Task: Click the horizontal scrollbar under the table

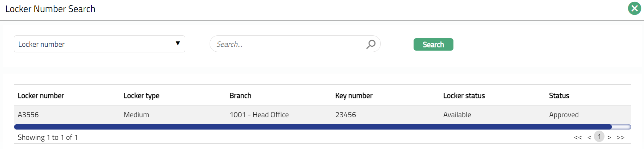Action: click(313, 127)
